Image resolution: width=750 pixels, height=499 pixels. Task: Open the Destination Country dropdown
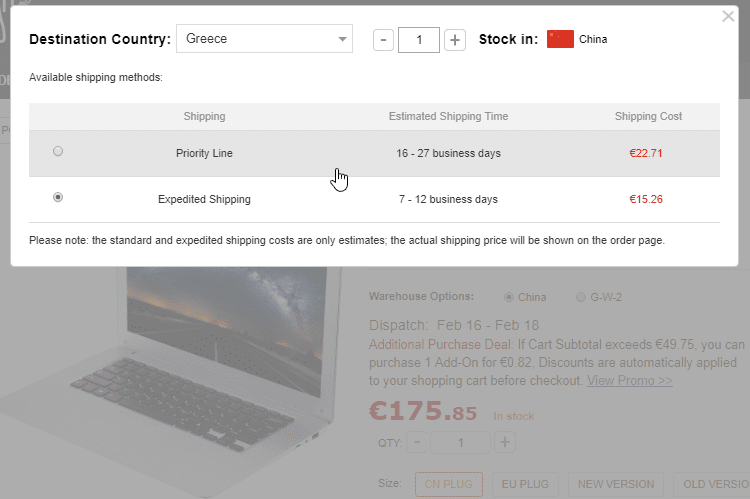pyautogui.click(x=265, y=39)
